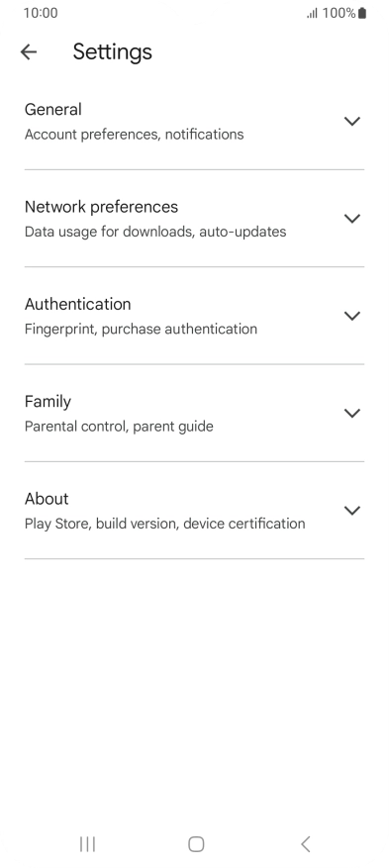Open the Network preferences row

click(x=194, y=219)
